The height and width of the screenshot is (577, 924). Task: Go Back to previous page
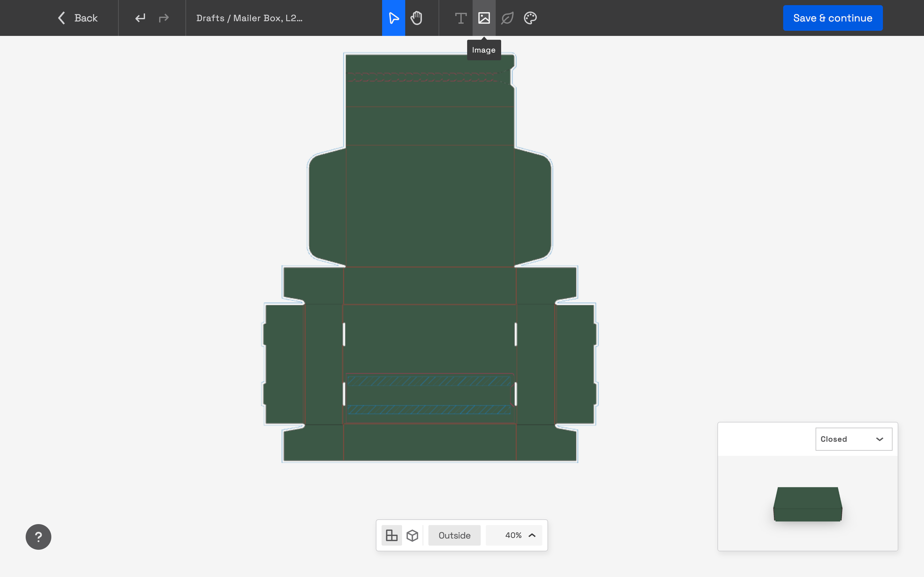(78, 18)
